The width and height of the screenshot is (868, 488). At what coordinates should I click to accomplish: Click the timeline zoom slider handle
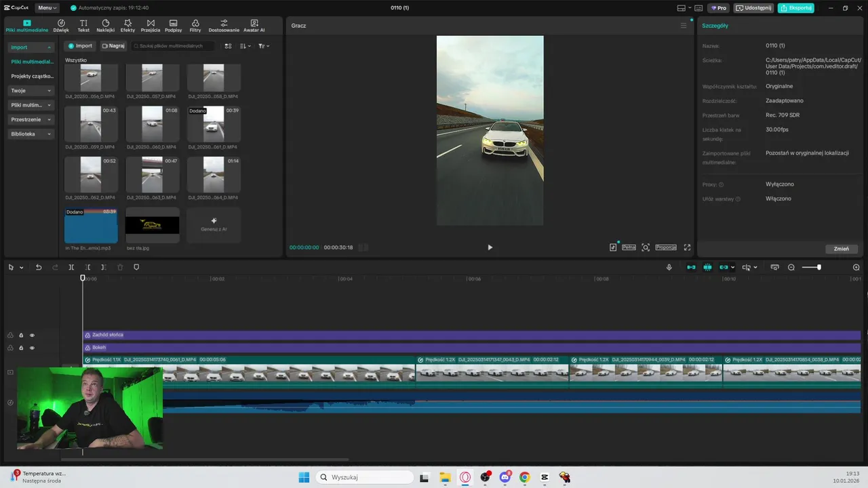coord(819,268)
